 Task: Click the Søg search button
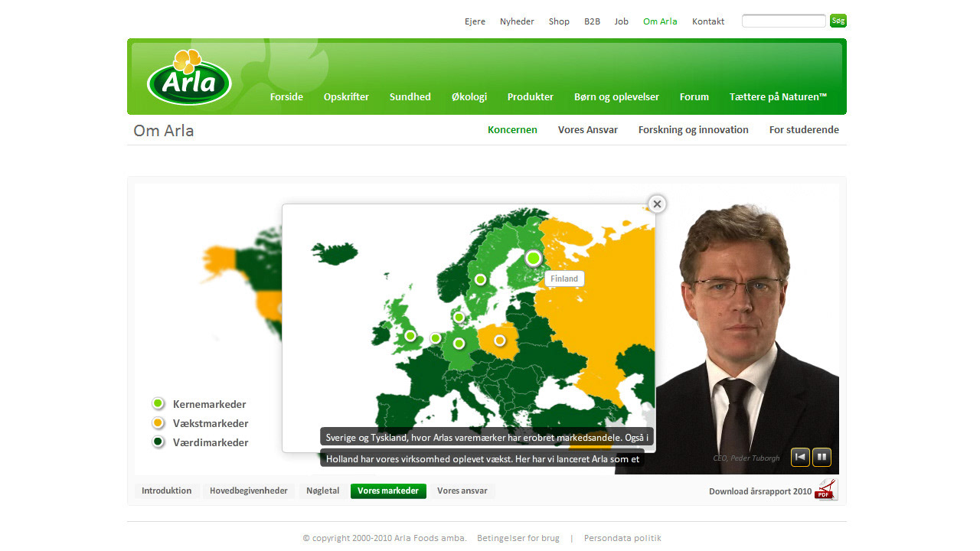(838, 21)
